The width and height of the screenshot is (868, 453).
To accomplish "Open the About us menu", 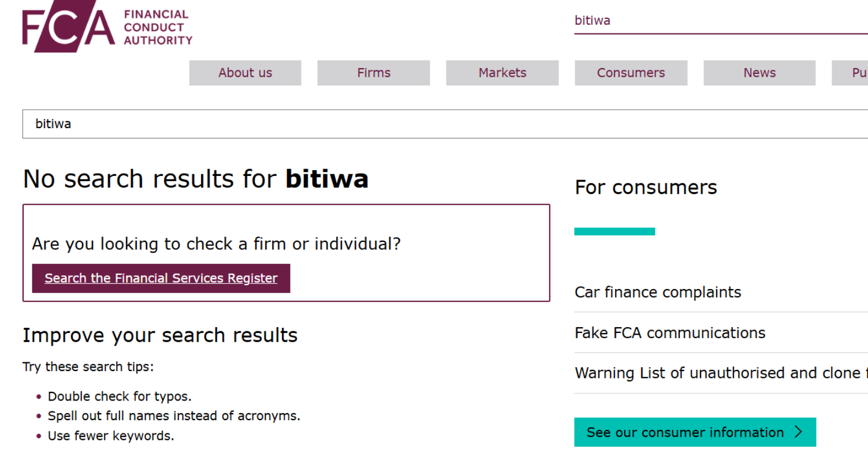I will (x=245, y=73).
